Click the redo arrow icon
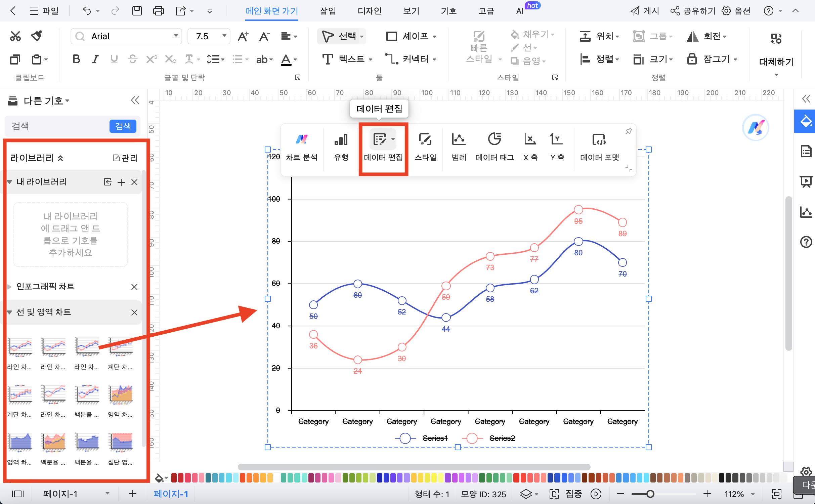This screenshot has height=504, width=815. click(115, 11)
